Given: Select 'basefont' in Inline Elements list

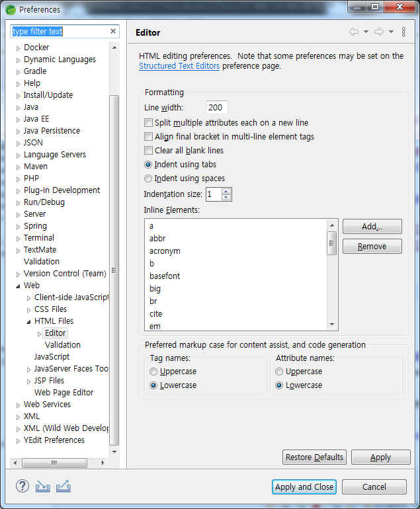Looking at the screenshot, I should point(165,276).
